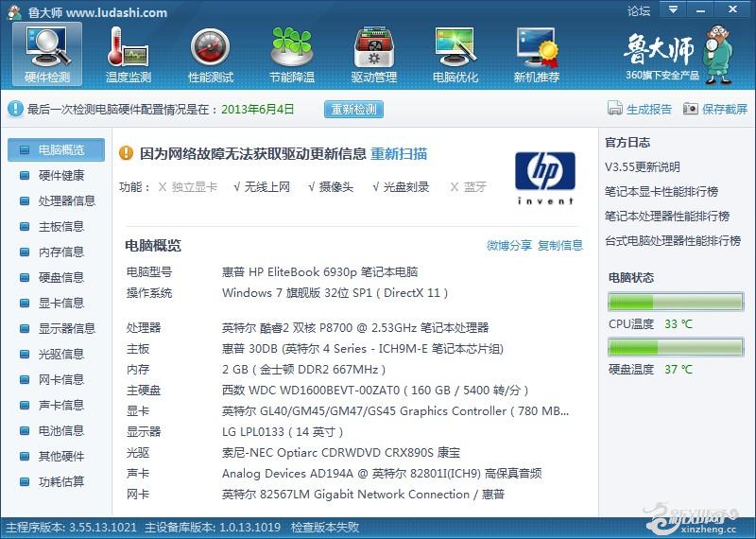Click the 独立显卡 feature indicator
Viewport: 756px width, 539px height.
coord(188,187)
